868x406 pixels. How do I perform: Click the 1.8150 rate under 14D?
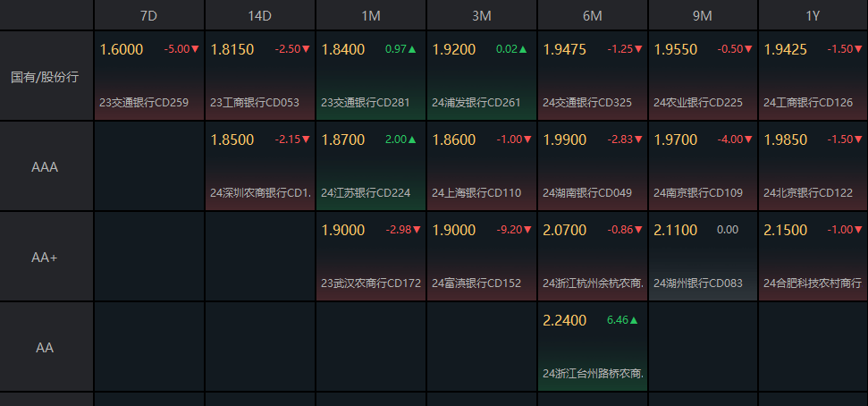click(231, 50)
